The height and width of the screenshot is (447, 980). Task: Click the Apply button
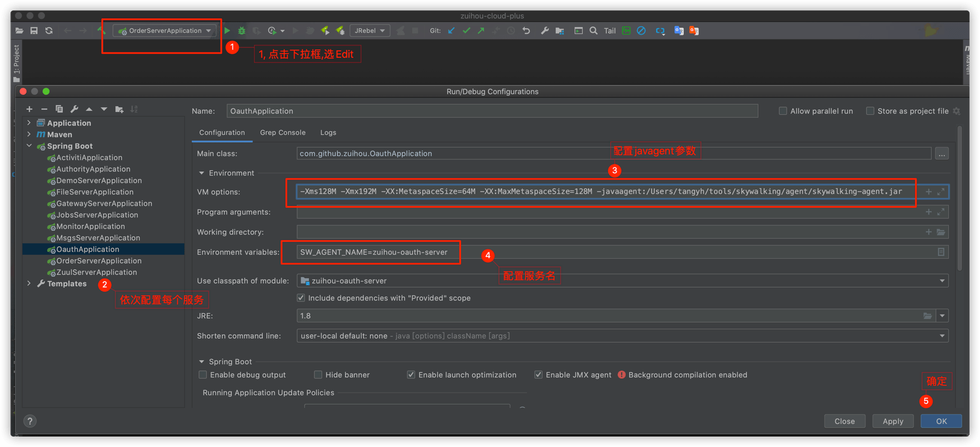coord(892,421)
